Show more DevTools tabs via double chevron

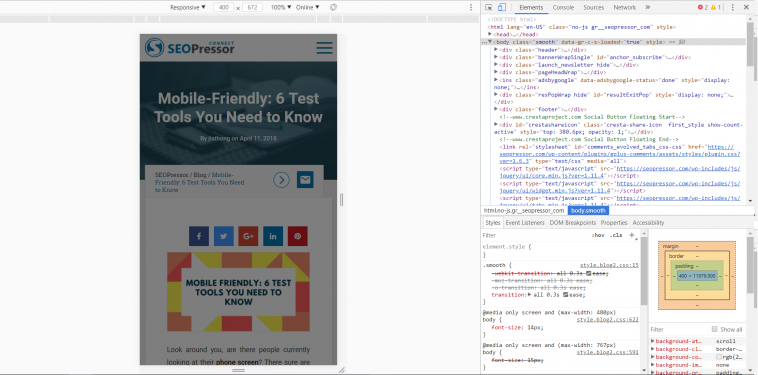point(648,7)
